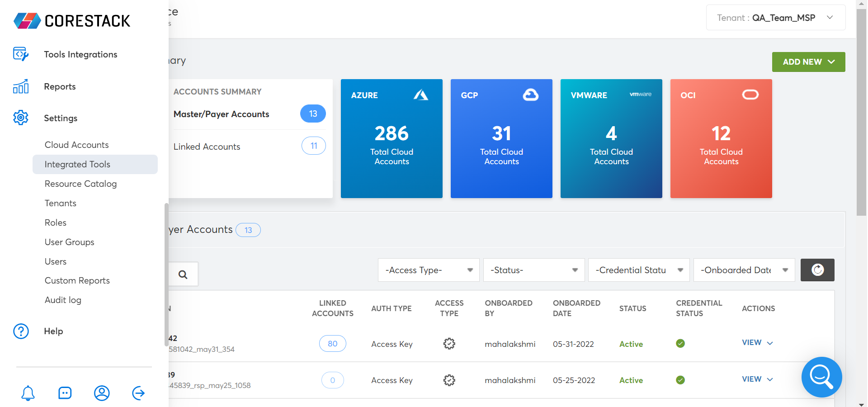Navigate to User Groups

(x=70, y=242)
